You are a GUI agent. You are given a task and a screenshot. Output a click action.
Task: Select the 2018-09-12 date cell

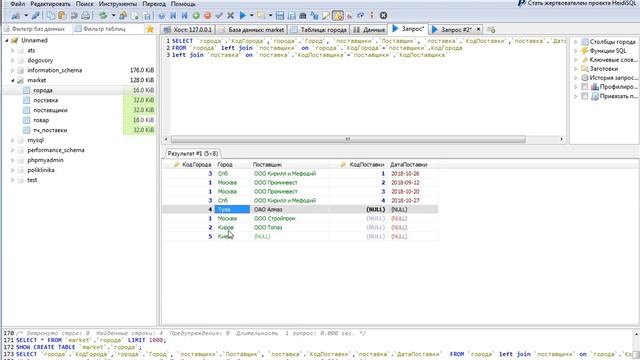coord(412,182)
